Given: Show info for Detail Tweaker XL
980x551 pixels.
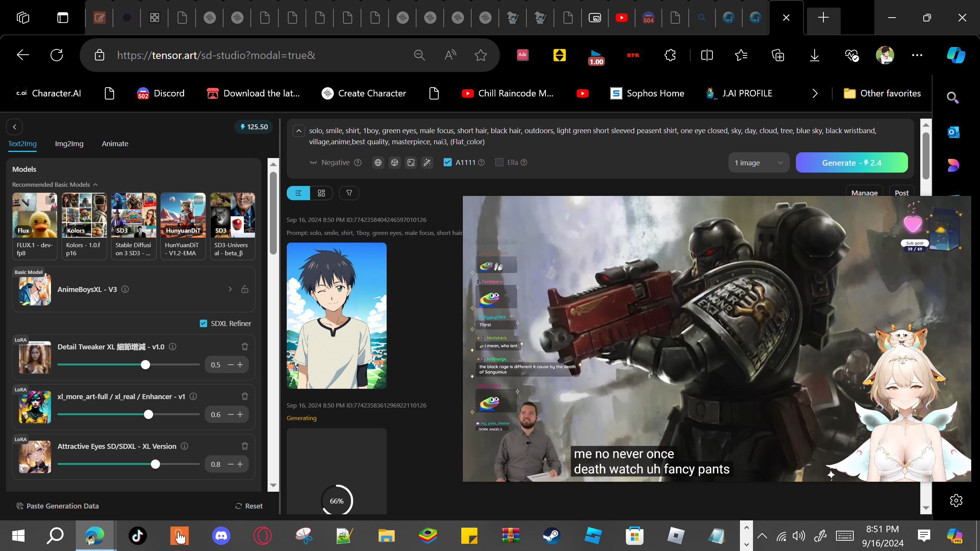Looking at the screenshot, I should tap(173, 347).
